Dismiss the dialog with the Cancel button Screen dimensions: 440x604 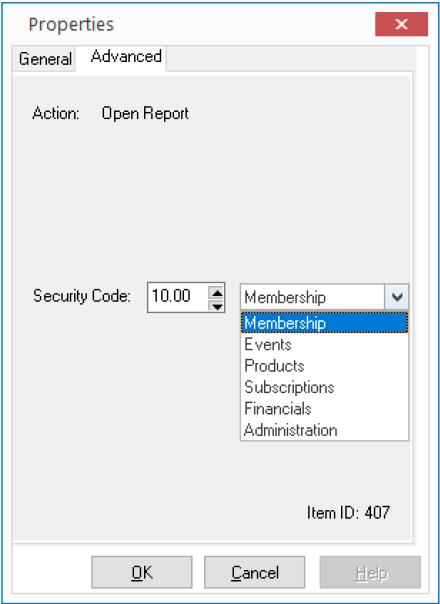click(255, 572)
